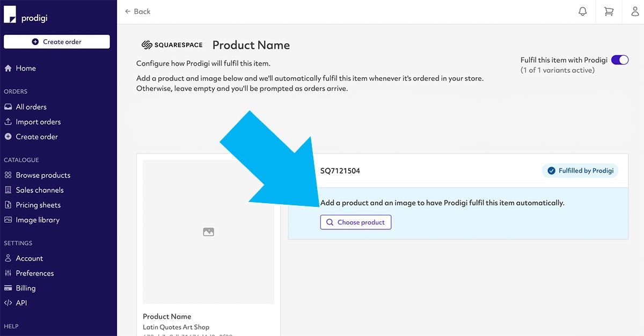Image resolution: width=644 pixels, height=336 pixels.
Task: Click the Choose product button
Action: click(356, 222)
